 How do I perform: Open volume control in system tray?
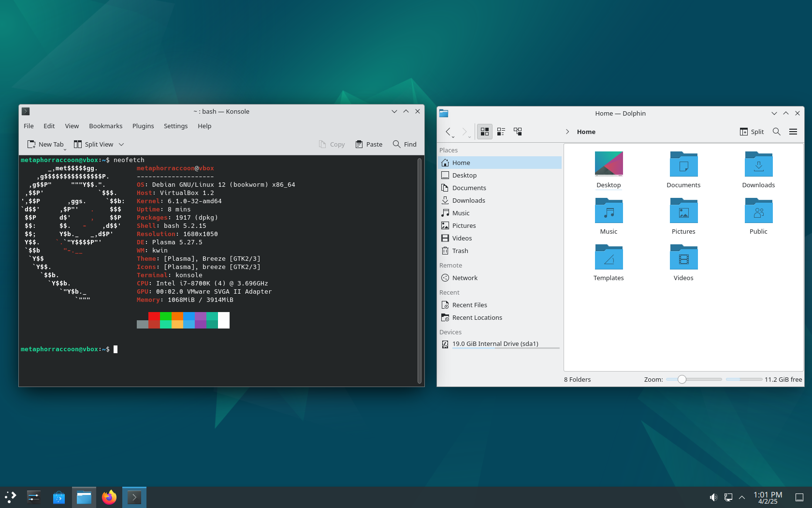[x=713, y=497]
